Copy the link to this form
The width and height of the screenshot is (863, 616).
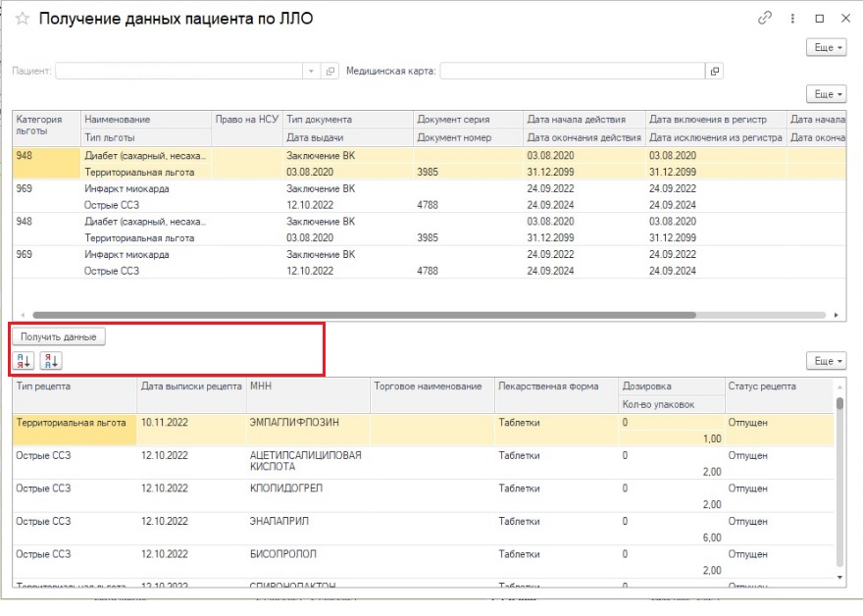coord(765,19)
